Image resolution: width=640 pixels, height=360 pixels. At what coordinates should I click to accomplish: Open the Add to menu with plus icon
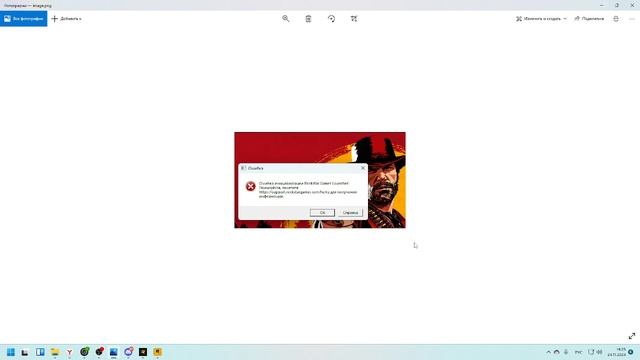point(67,19)
